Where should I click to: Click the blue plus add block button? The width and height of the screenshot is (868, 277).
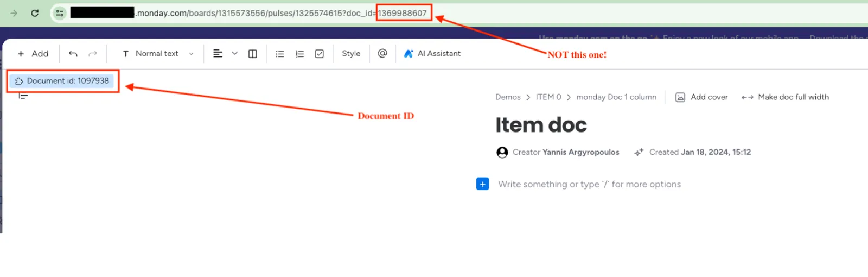point(482,184)
